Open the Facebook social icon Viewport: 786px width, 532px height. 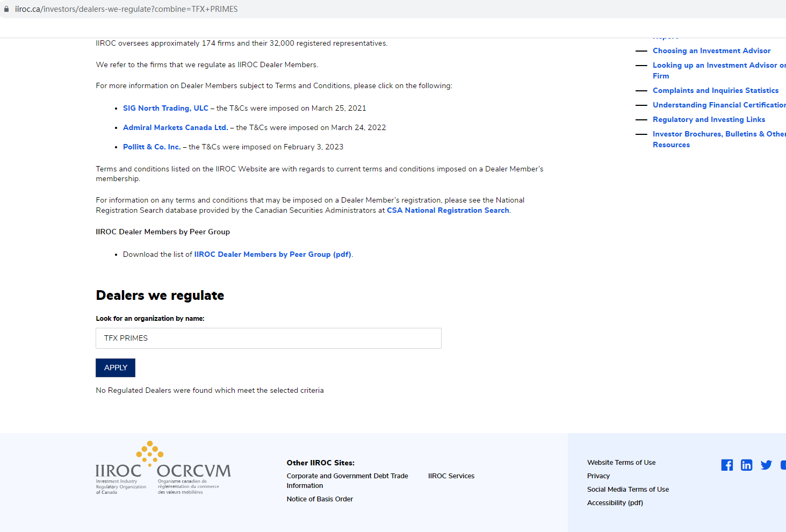pos(727,465)
